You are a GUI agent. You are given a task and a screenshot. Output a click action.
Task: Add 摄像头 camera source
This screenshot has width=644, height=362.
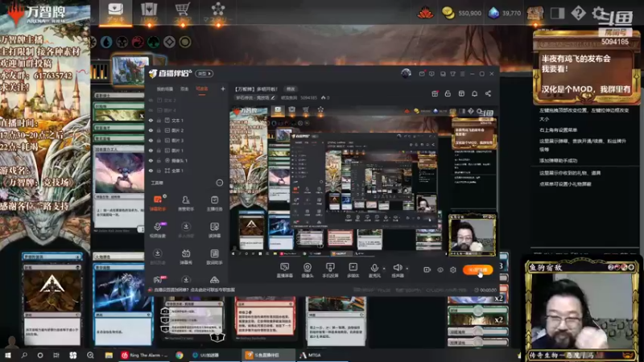308,270
